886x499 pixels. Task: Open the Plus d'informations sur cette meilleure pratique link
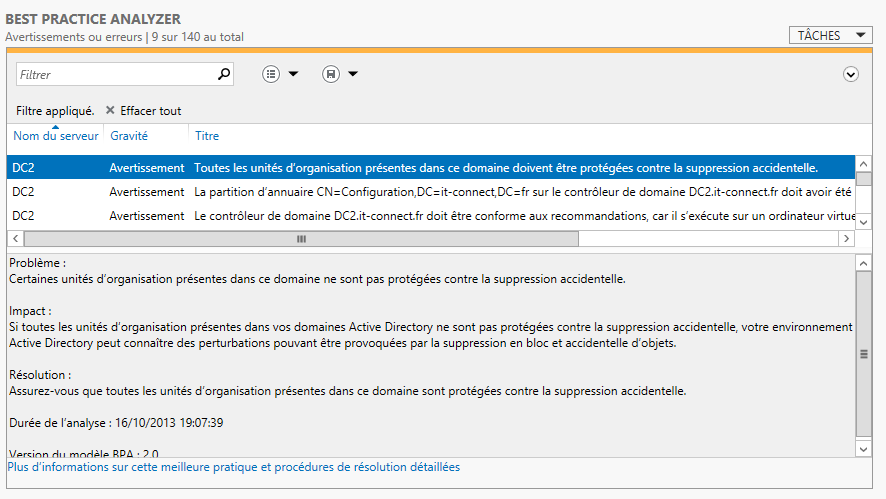[233, 467]
